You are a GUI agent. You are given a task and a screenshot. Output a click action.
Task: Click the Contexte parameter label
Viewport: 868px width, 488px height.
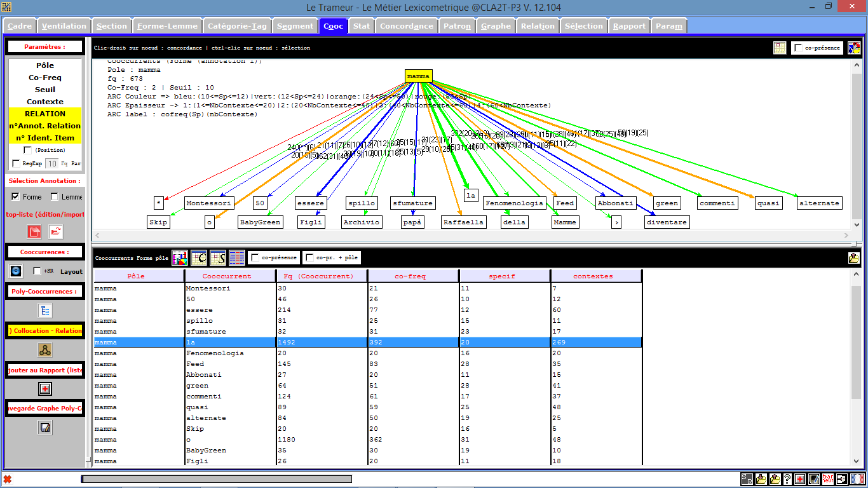[45, 102]
